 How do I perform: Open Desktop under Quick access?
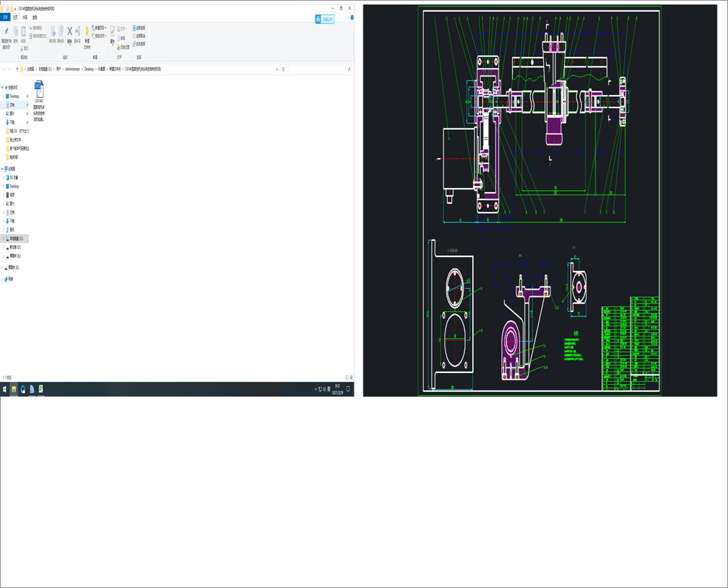point(14,96)
